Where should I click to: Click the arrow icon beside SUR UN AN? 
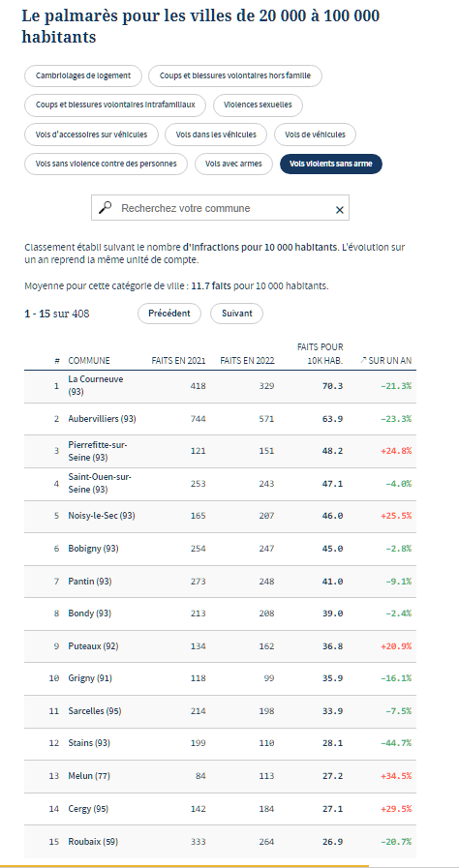[363, 360]
